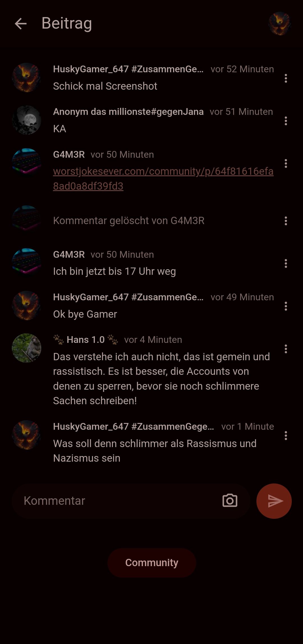Tap G4M3R keyboard avatar beside the link
This screenshot has height=644, width=303.
click(x=27, y=163)
